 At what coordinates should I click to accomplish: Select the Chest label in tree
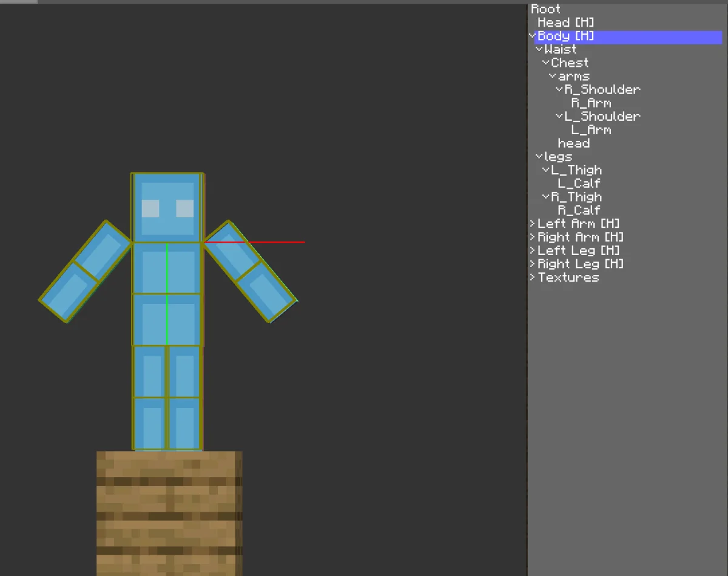pyautogui.click(x=570, y=63)
